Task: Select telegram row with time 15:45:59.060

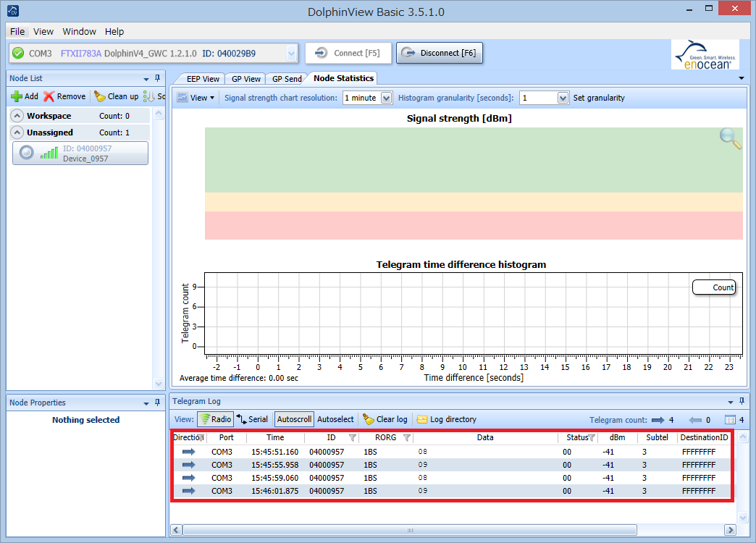Action: tap(453, 478)
